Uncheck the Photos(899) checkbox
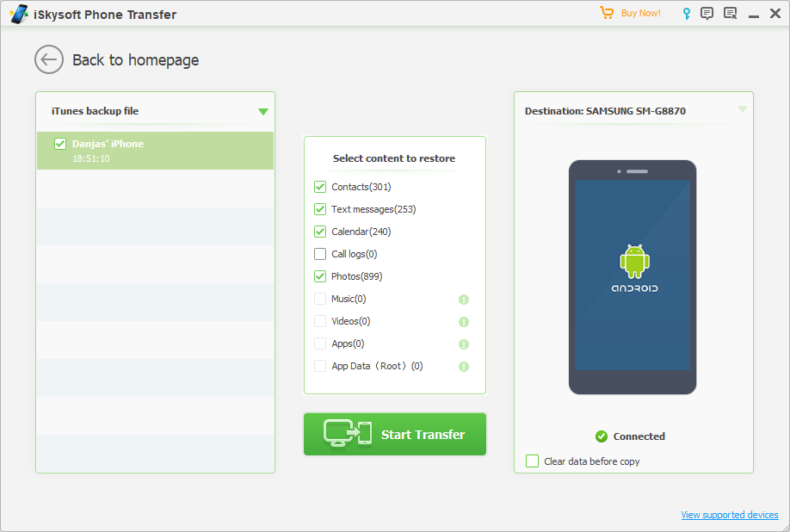 (x=320, y=276)
